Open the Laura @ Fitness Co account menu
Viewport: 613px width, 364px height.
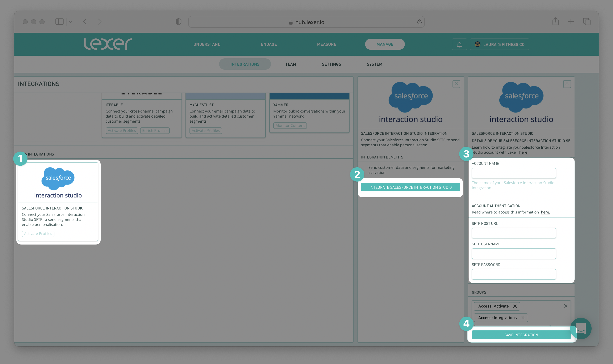[x=499, y=44]
